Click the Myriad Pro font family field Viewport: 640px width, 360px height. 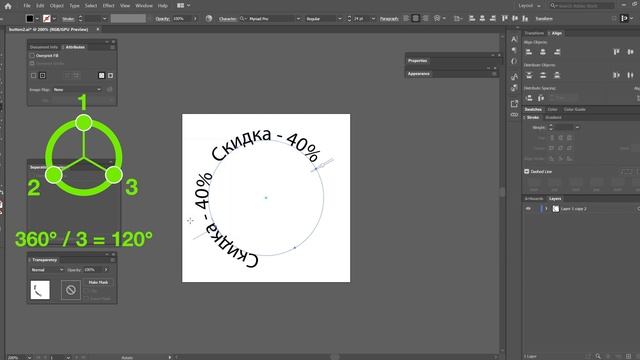269,19
